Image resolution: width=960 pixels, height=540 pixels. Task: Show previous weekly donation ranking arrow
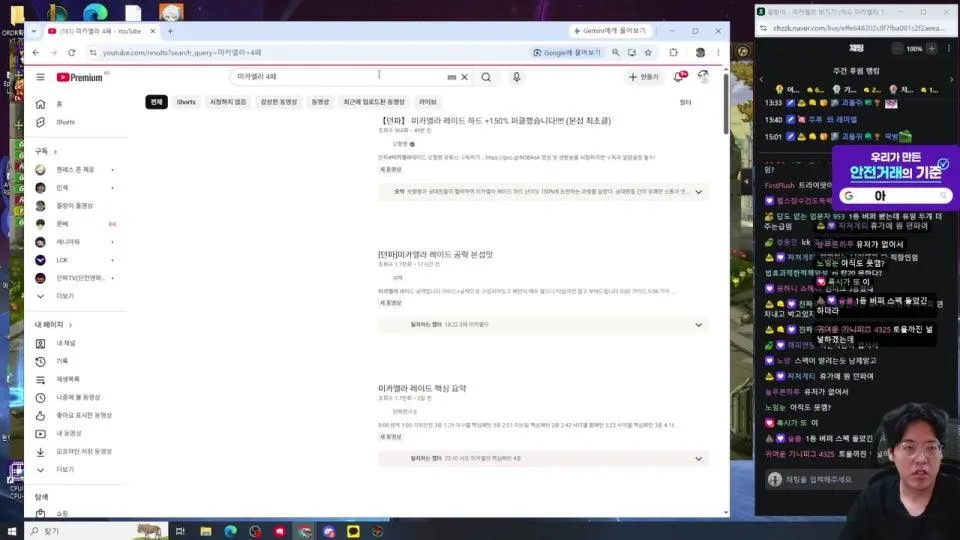[761, 80]
